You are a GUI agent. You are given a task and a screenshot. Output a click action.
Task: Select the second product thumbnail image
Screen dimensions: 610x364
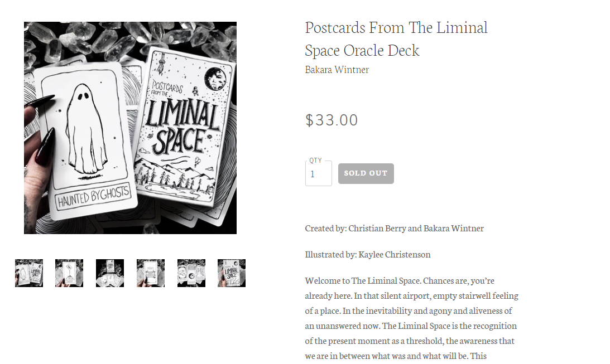coord(69,273)
